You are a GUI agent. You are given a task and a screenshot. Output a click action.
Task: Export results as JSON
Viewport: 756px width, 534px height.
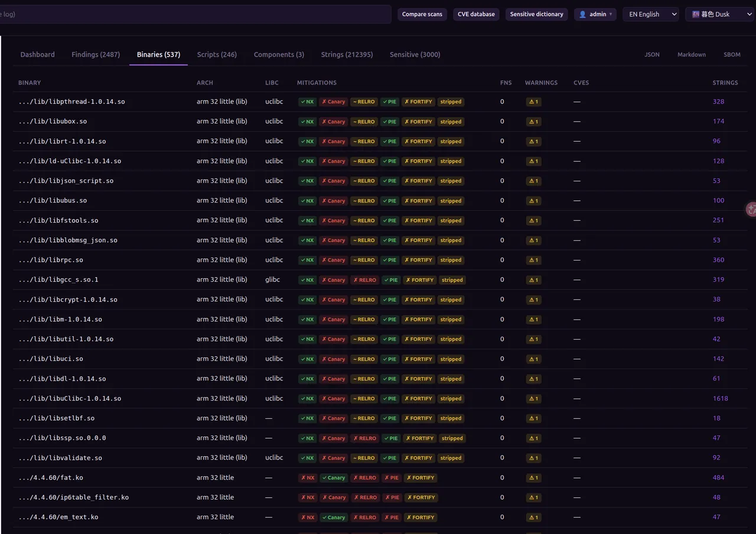coord(652,54)
